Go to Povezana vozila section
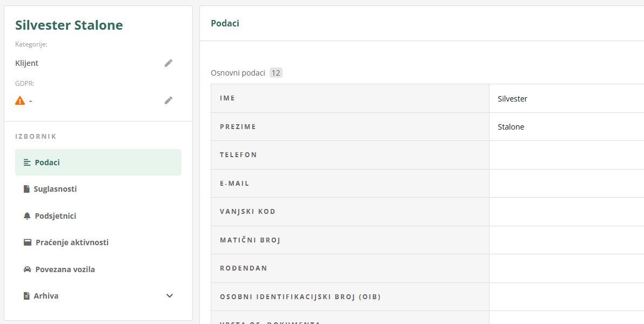 [x=65, y=269]
